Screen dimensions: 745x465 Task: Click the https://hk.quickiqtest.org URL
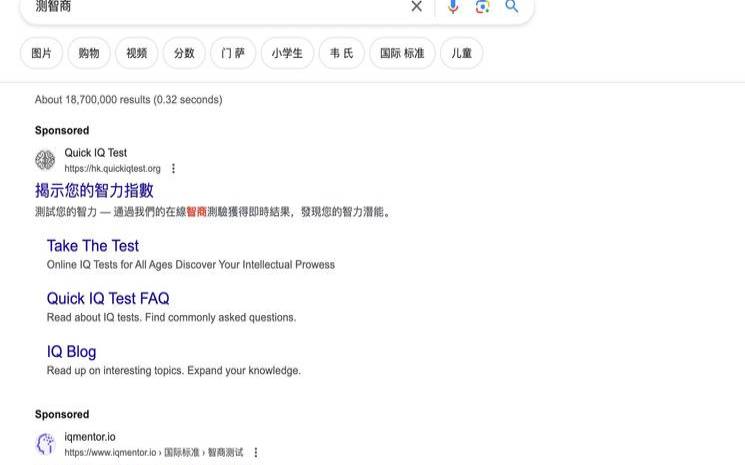113,169
